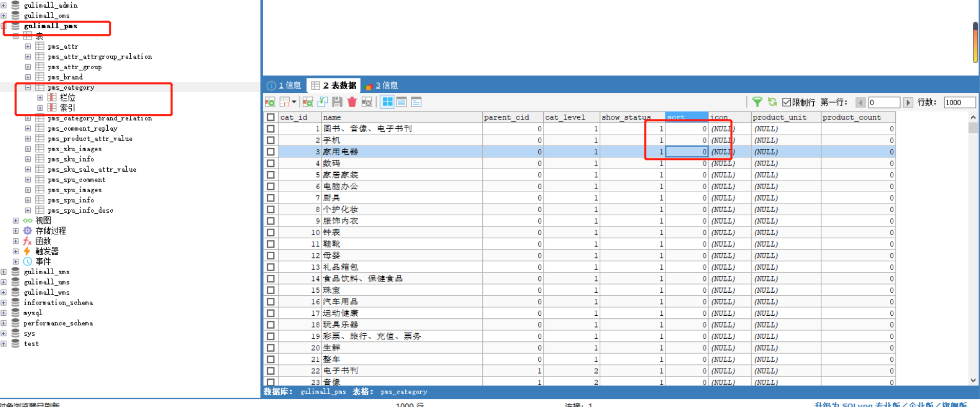
Task: Click the indexes icon under pms_category
Action: coord(52,108)
